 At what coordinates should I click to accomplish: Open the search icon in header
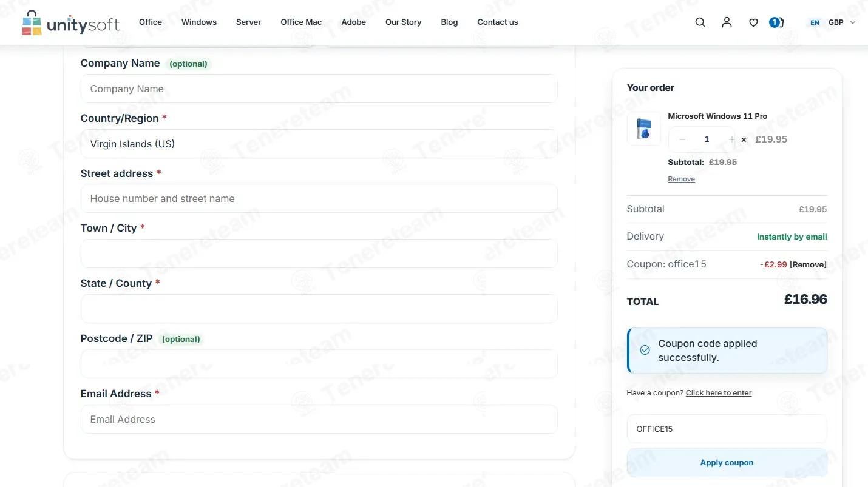[700, 22]
